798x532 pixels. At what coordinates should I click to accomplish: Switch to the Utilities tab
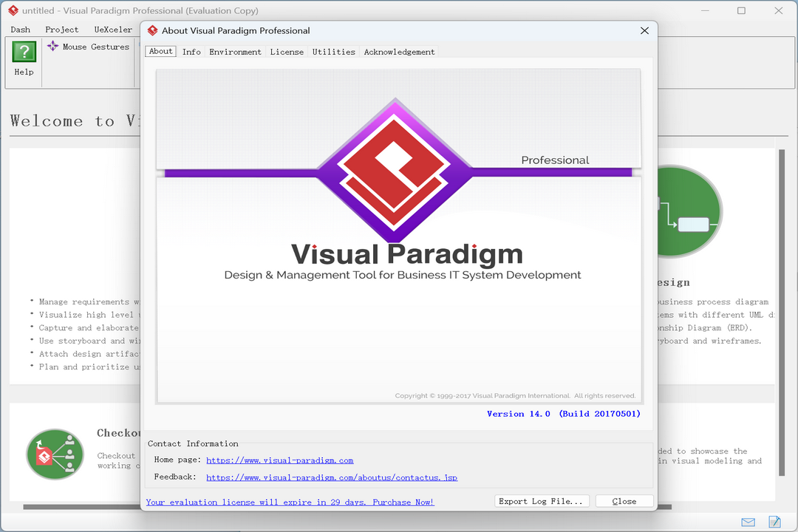(x=333, y=52)
